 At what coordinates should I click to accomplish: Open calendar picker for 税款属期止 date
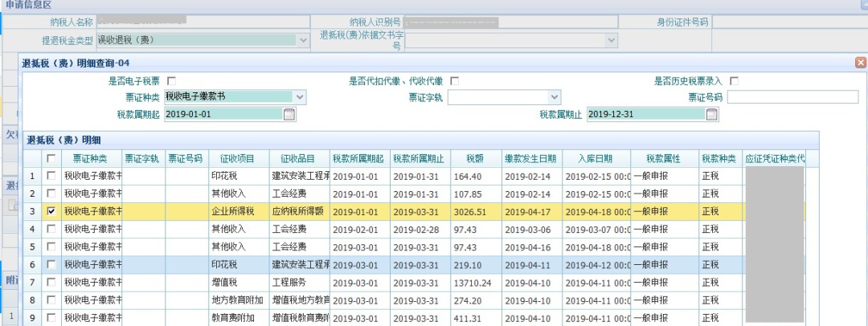tap(712, 115)
